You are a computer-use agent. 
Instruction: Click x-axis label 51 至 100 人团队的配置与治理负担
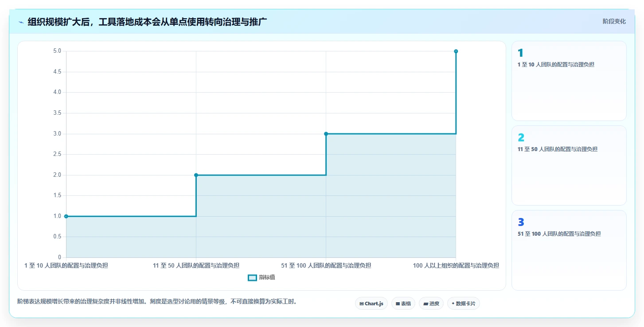326,265
